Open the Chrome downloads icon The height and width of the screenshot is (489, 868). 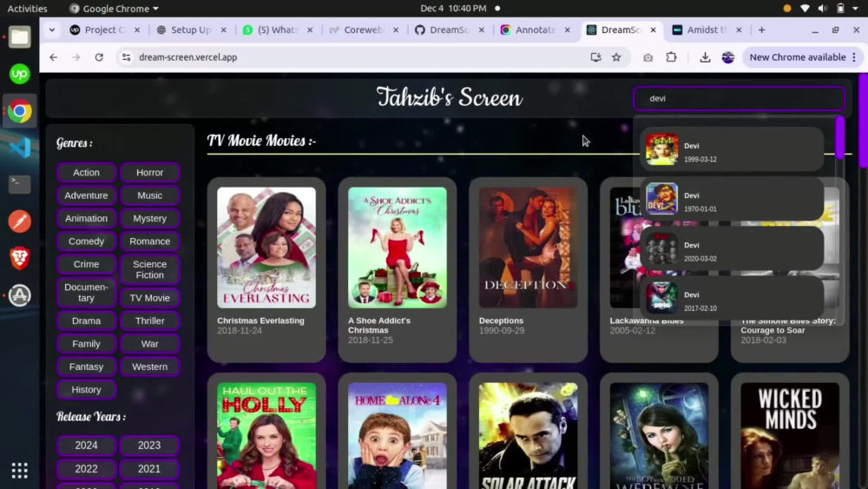tap(705, 57)
